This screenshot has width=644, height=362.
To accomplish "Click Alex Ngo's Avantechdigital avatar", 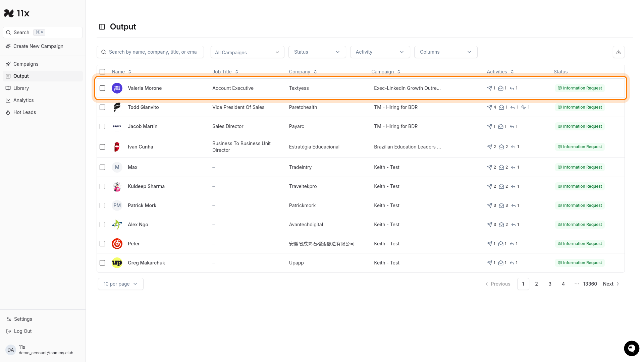I will [117, 225].
